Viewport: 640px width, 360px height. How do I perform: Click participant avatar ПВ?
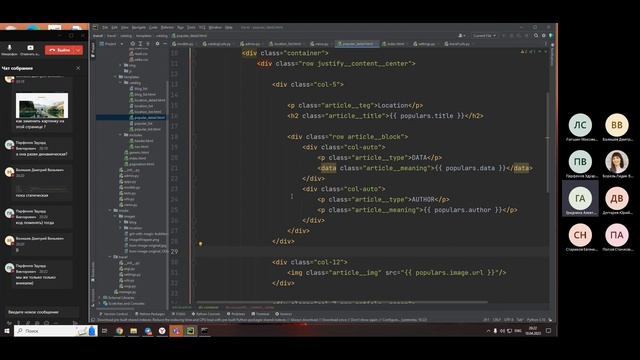point(580,162)
